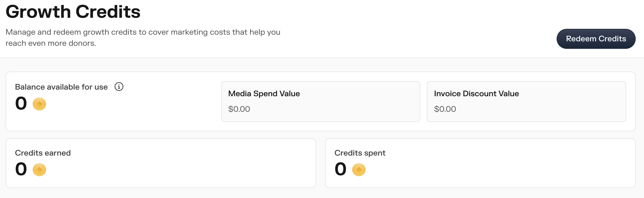Screen dimensions: 644x198
Task: Click the gold coin under Credits earned
Action: 39,170
